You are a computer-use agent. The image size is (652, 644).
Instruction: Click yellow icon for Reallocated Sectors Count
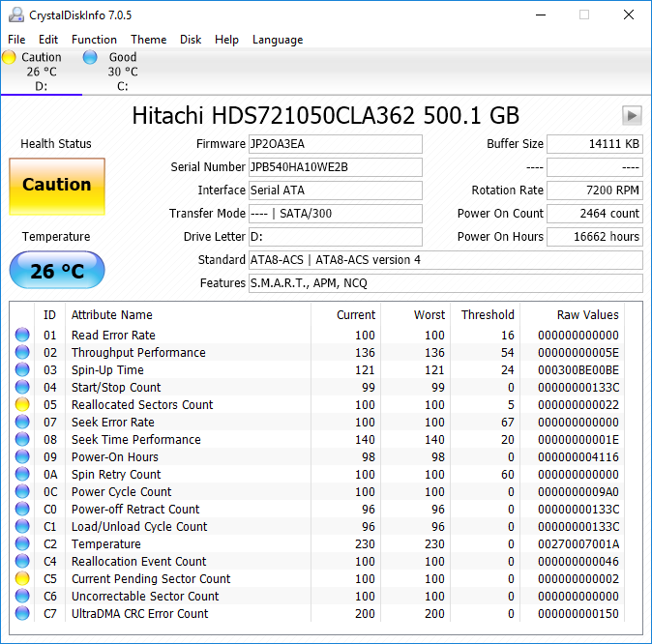[x=22, y=404]
